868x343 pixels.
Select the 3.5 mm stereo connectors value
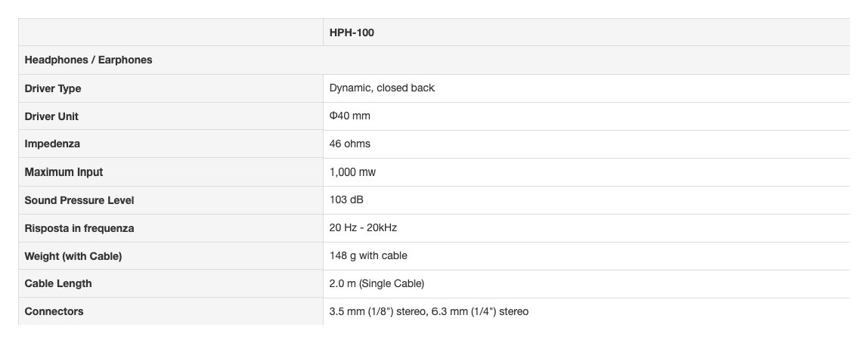[429, 311]
